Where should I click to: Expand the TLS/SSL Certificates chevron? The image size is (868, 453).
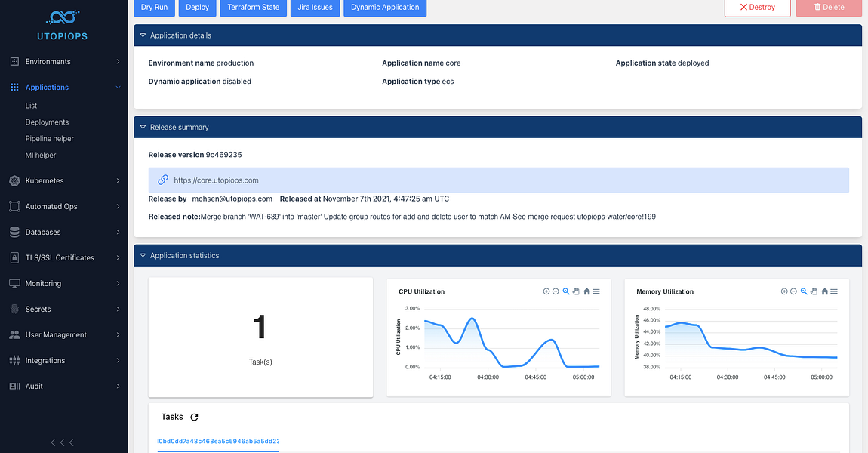tap(118, 257)
